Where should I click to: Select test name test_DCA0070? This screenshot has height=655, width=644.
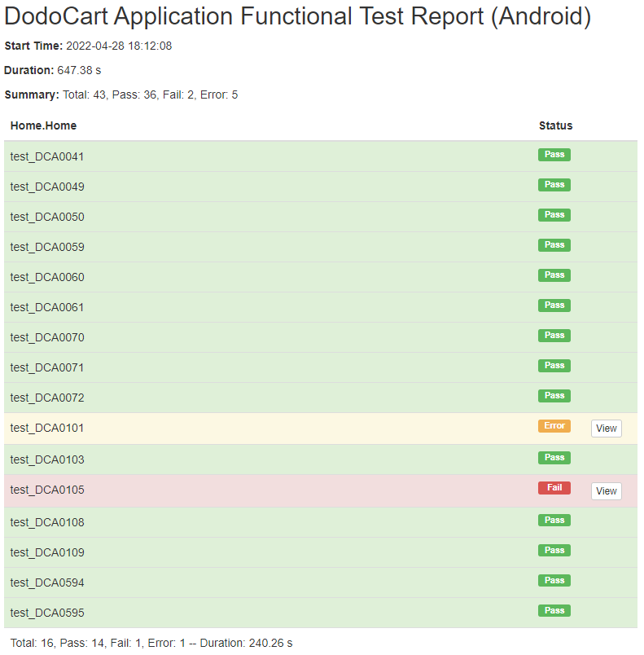(47, 337)
